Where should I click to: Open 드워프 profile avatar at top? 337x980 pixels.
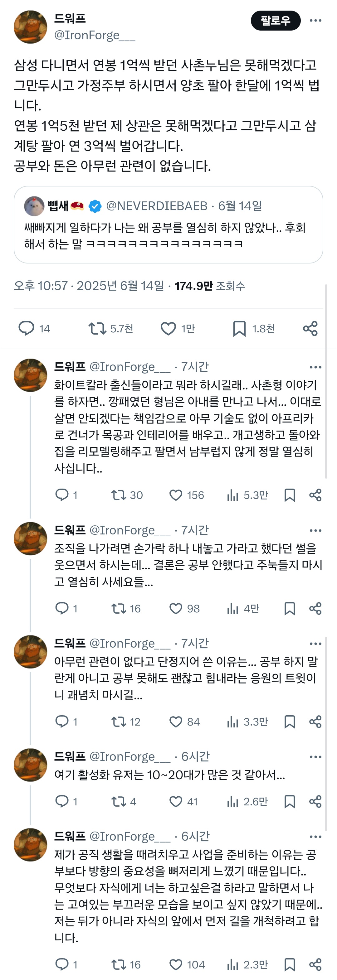31,27
